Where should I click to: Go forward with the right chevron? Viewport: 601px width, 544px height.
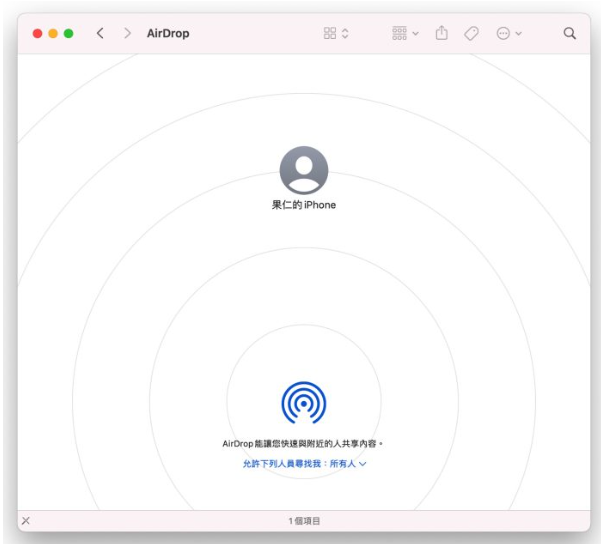pyautogui.click(x=127, y=33)
